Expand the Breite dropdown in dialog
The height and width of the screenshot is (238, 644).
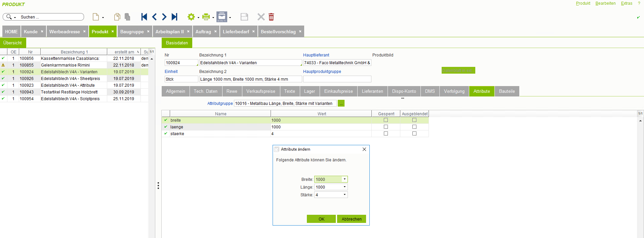(x=345, y=179)
